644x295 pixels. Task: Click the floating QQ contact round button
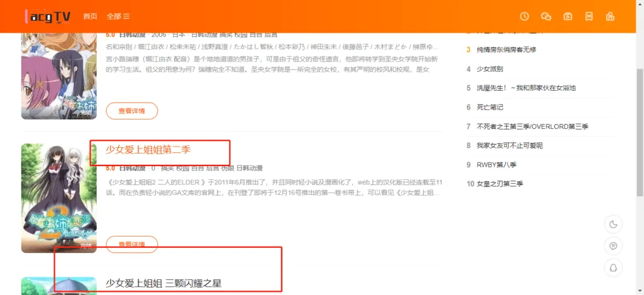(613, 268)
